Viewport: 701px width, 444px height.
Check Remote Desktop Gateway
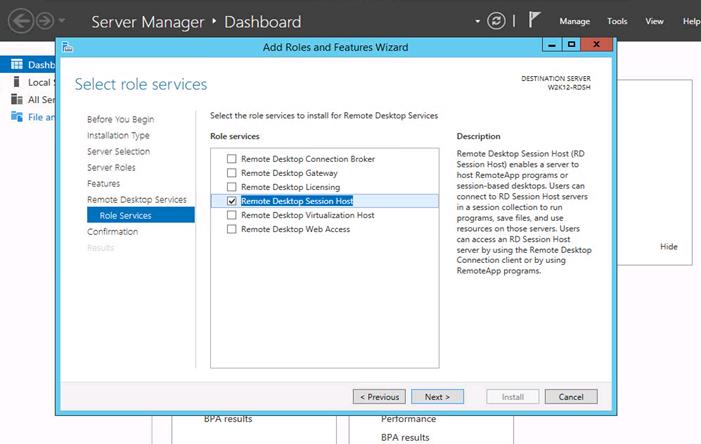point(232,173)
